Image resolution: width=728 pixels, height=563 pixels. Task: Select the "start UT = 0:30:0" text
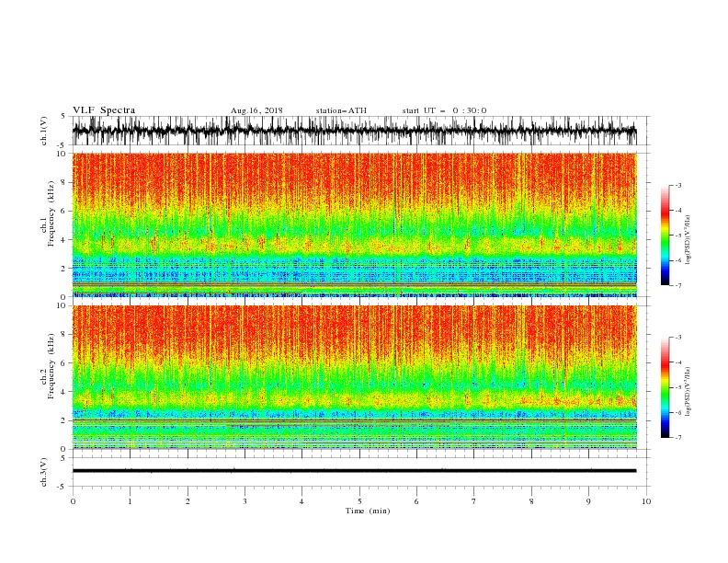point(444,110)
